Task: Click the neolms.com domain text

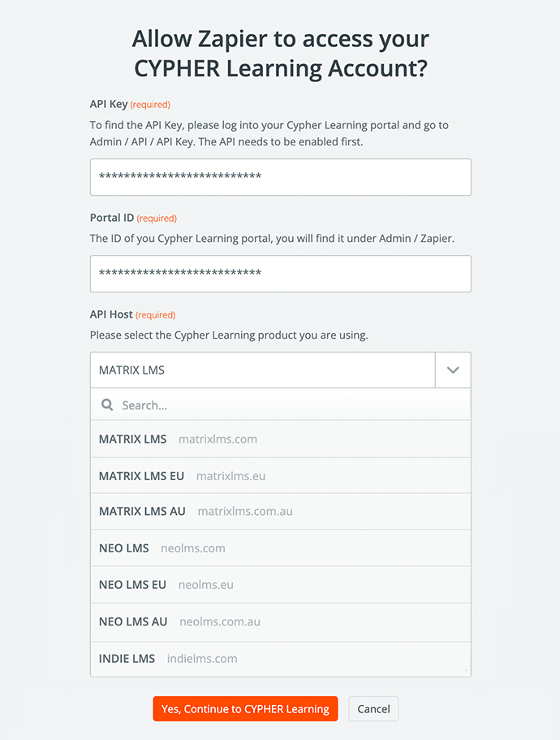Action: tap(192, 547)
